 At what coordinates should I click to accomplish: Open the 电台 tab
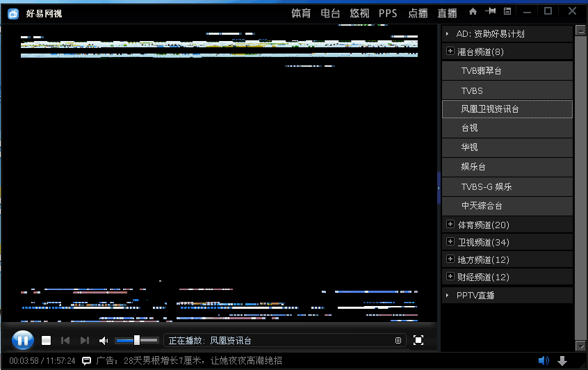tap(330, 13)
